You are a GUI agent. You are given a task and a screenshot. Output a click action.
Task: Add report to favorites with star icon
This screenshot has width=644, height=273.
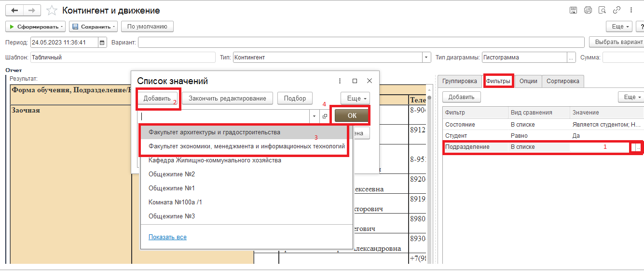53,11
